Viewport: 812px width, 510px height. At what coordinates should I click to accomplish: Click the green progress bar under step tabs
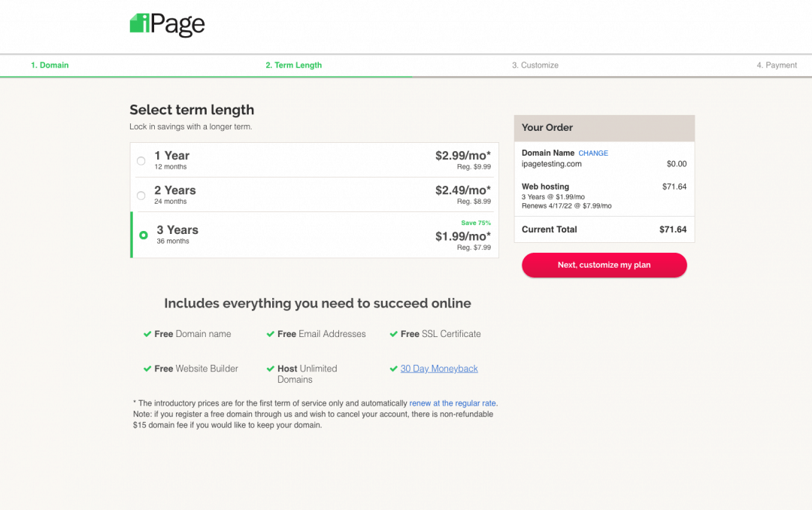click(206, 76)
